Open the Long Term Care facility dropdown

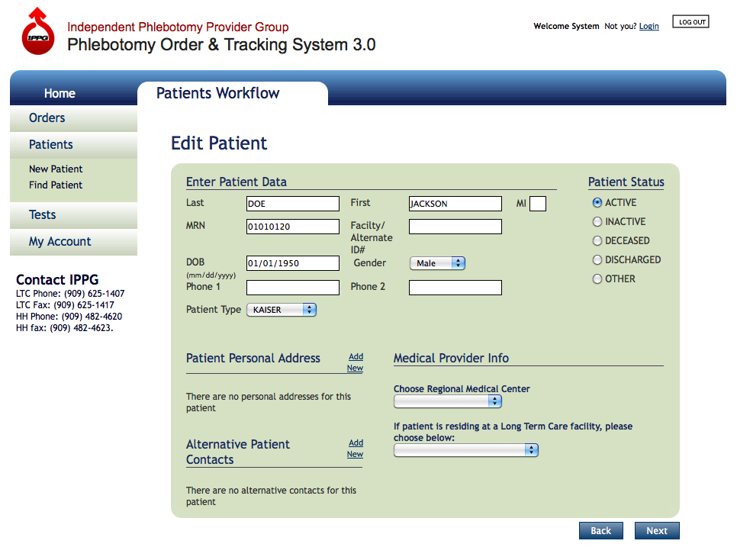[465, 450]
